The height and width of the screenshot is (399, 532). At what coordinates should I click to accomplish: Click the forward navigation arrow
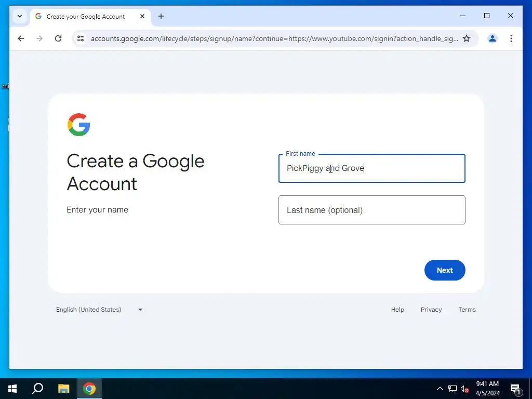39,38
